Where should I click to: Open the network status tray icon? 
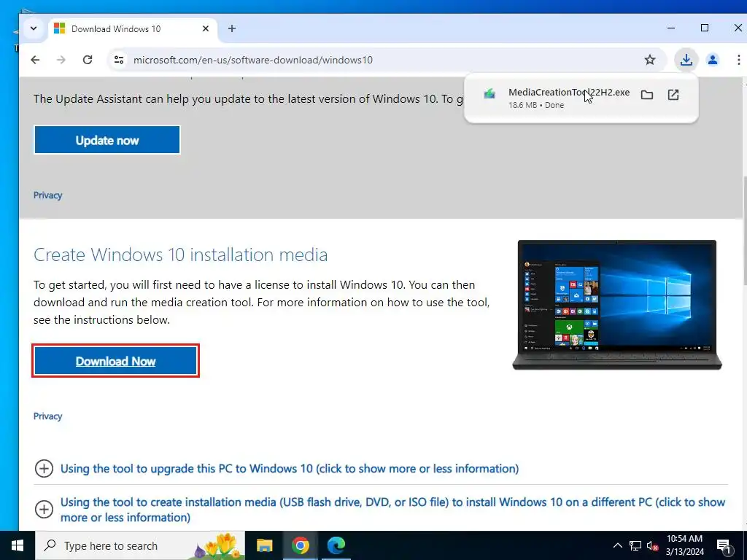635,545
